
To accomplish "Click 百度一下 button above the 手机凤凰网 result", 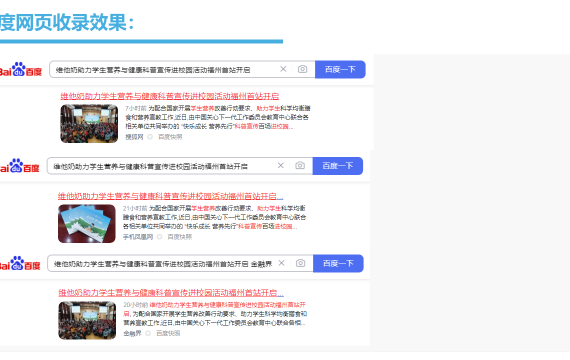I will pos(338,166).
